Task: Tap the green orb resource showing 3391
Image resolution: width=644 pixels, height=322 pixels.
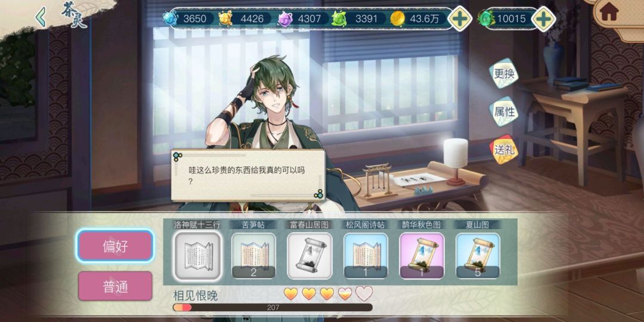Action: [339, 18]
